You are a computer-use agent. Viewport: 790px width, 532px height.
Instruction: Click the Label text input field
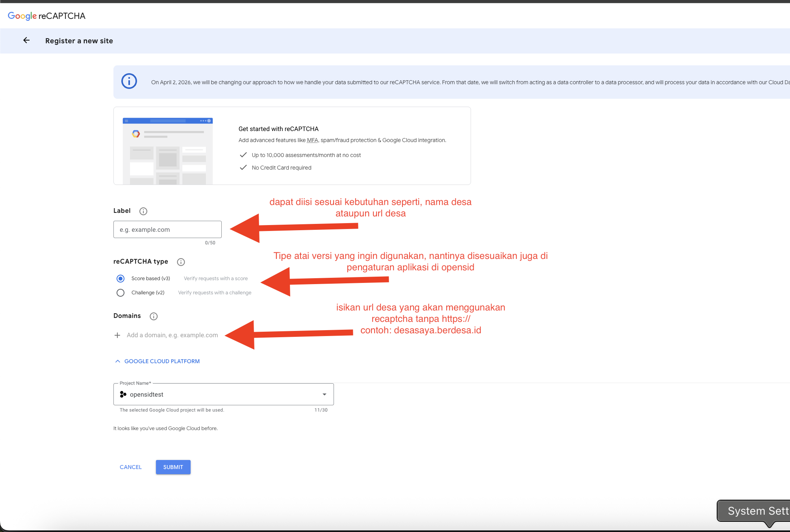pyautogui.click(x=167, y=229)
